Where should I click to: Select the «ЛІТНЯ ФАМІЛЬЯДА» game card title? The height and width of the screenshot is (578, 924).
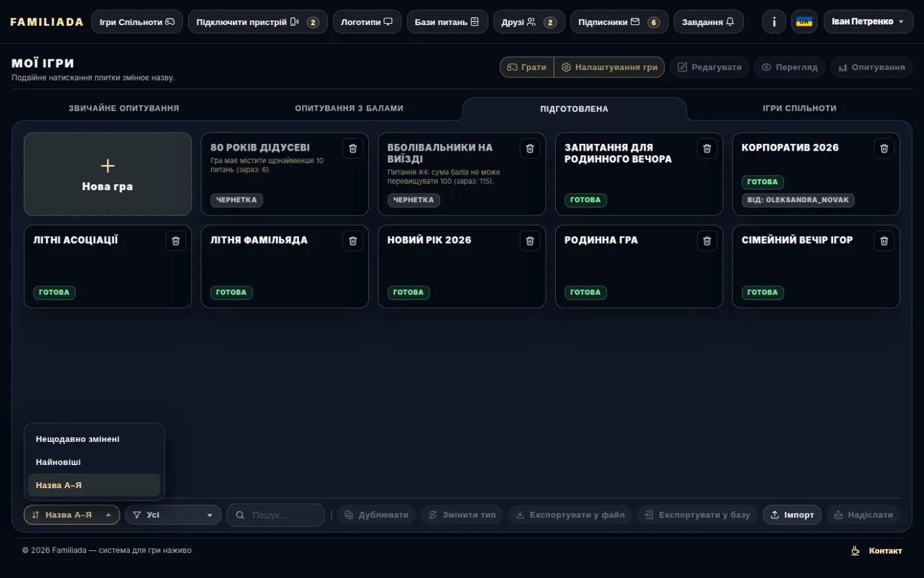coord(259,240)
